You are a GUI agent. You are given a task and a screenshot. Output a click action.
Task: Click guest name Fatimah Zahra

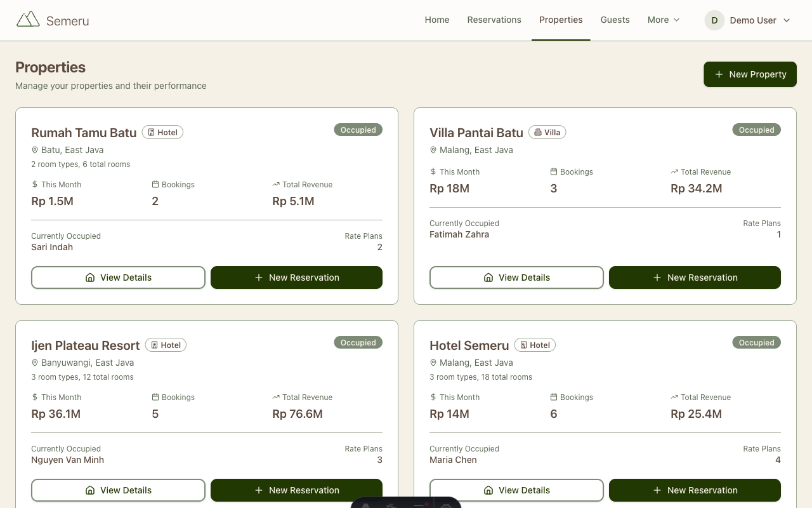click(x=459, y=234)
